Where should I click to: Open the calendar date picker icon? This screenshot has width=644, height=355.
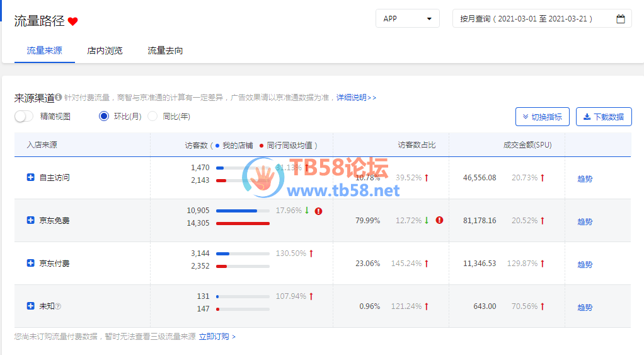pyautogui.click(x=620, y=19)
